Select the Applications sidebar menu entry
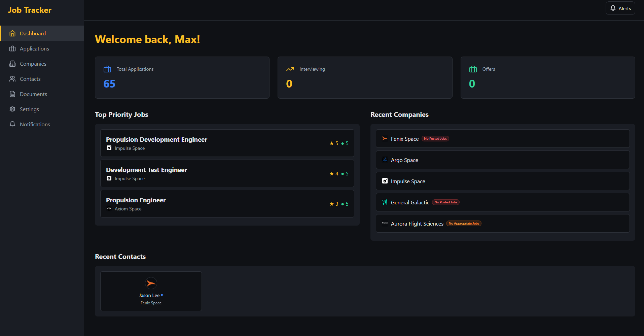 pos(34,48)
